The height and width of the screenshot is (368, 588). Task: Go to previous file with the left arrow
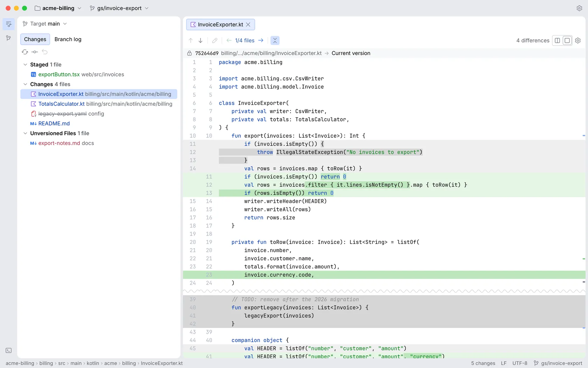(229, 41)
